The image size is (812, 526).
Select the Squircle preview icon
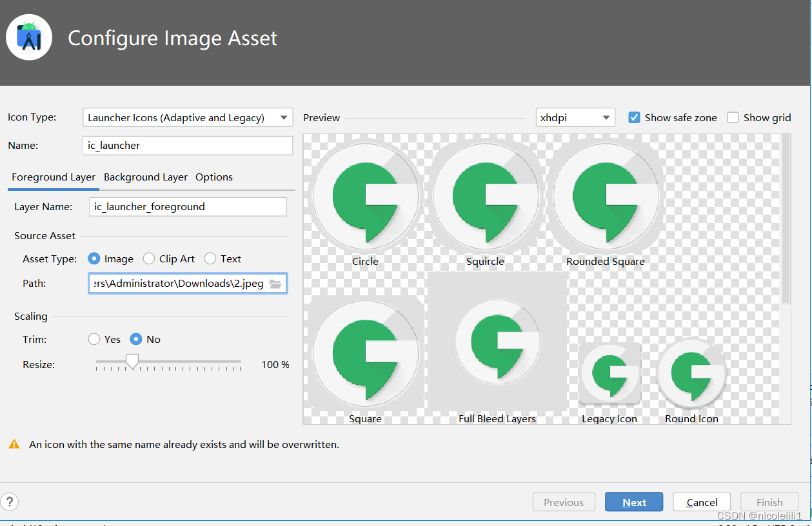tap(485, 195)
